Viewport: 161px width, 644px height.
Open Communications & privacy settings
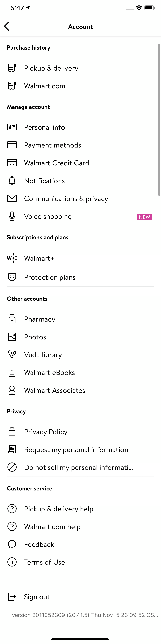click(x=66, y=199)
